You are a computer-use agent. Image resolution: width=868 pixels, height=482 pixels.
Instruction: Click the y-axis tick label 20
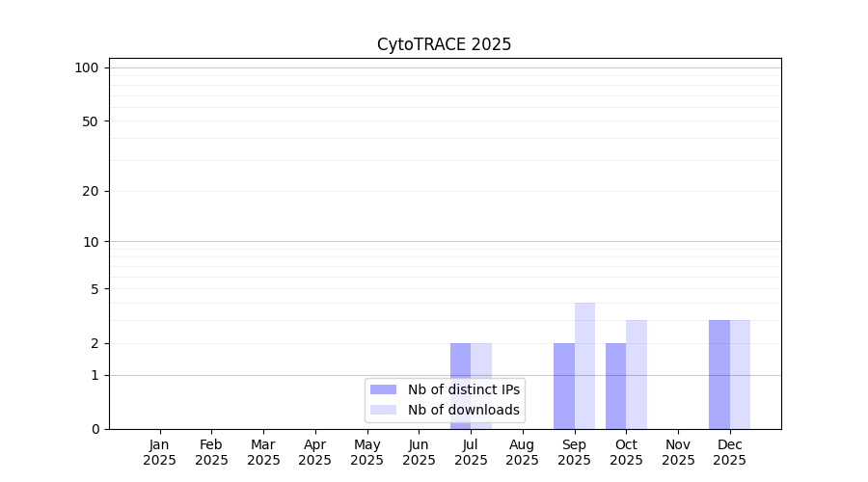(x=91, y=192)
